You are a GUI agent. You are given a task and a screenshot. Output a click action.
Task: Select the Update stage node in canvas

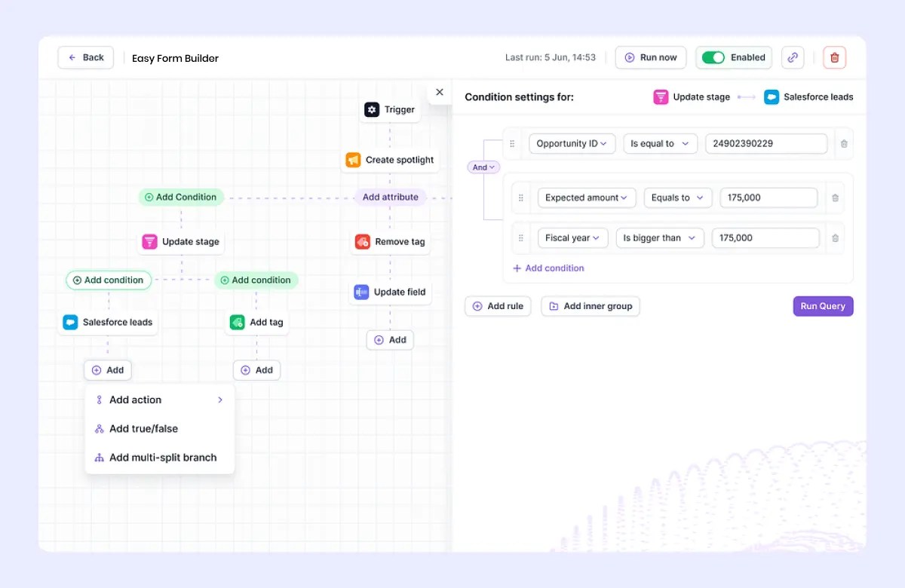181,242
